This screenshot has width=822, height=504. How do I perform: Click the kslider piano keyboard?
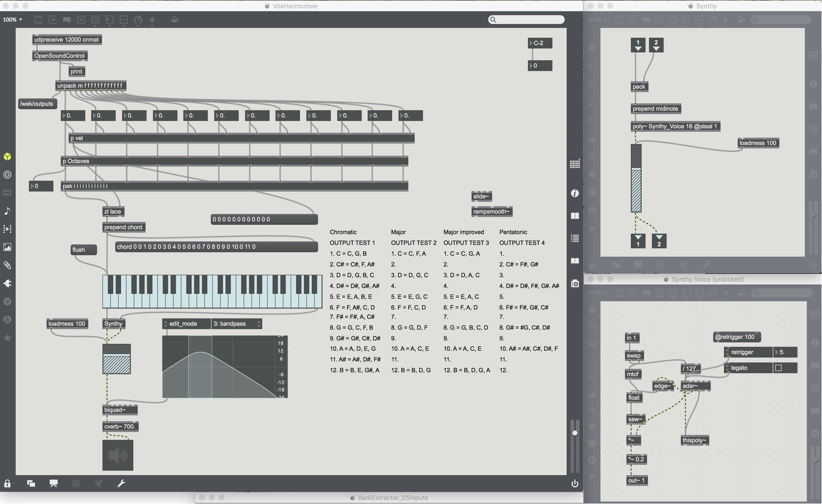point(212,291)
